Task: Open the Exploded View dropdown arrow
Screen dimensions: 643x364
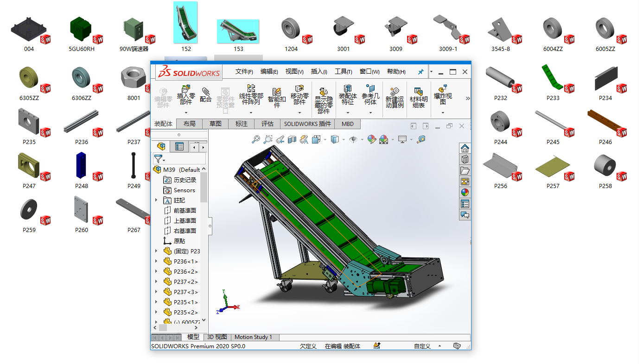Action: (443, 113)
